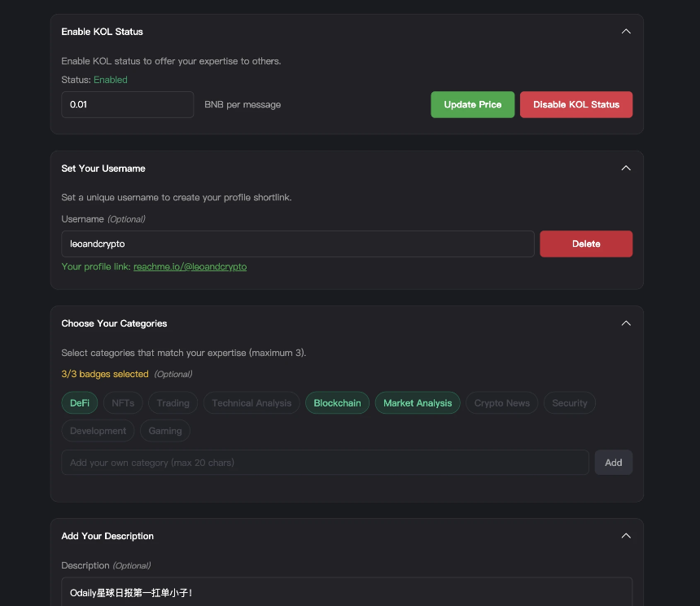Deselect the Blockchain category badge
The width and height of the screenshot is (700, 606).
[x=337, y=402]
